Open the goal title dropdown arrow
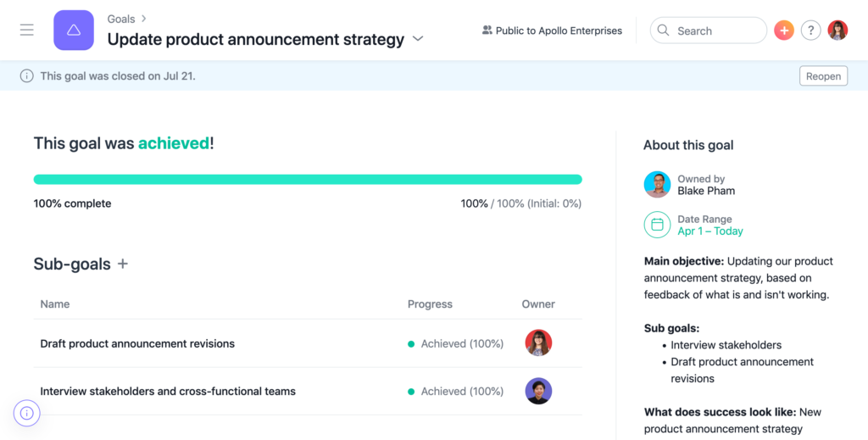Screen dimensions: 868x440 pos(419,39)
